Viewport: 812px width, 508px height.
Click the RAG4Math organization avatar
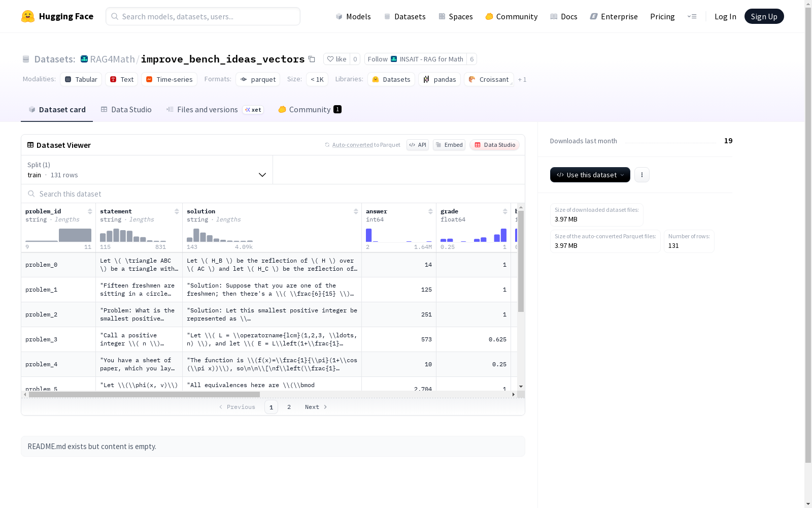tap(84, 59)
